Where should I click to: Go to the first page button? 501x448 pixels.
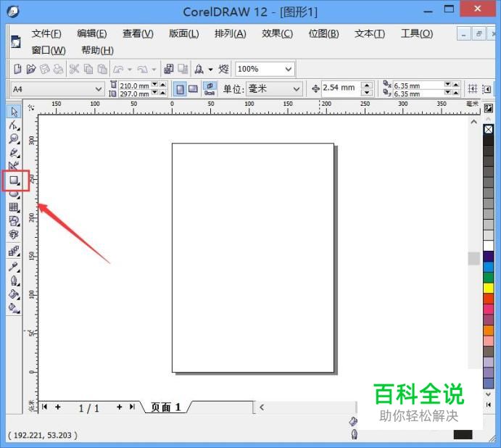click(44, 407)
